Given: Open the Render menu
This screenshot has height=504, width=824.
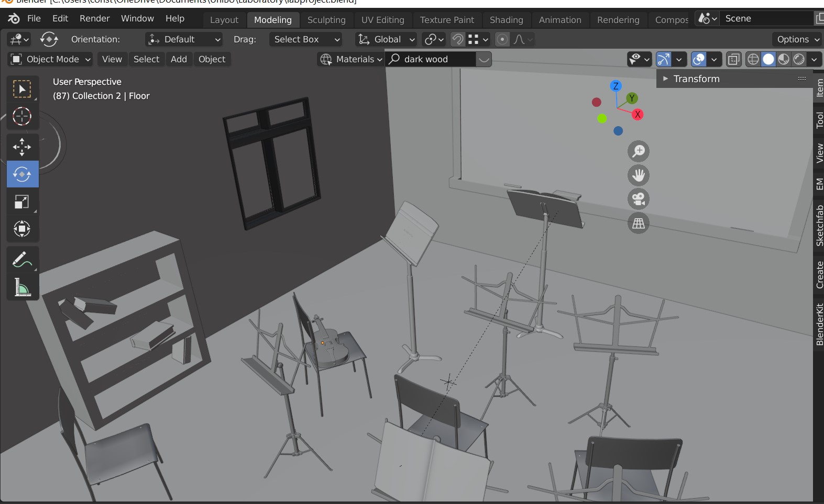Looking at the screenshot, I should coord(94,18).
